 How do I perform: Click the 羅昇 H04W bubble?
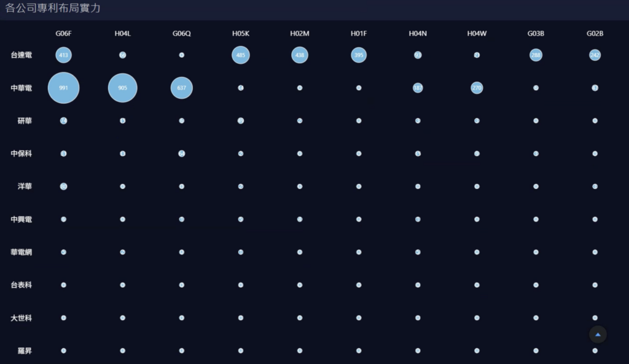coord(477,350)
